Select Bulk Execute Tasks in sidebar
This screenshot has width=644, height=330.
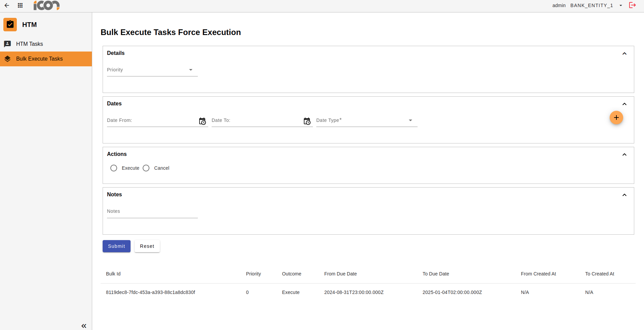pyautogui.click(x=39, y=59)
